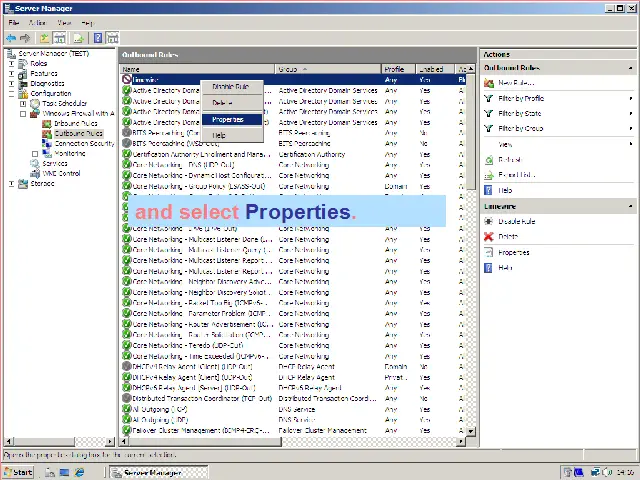The height and width of the screenshot is (480, 640).
Task: Click the rules list scroll-down arrow
Action: pos(471,431)
